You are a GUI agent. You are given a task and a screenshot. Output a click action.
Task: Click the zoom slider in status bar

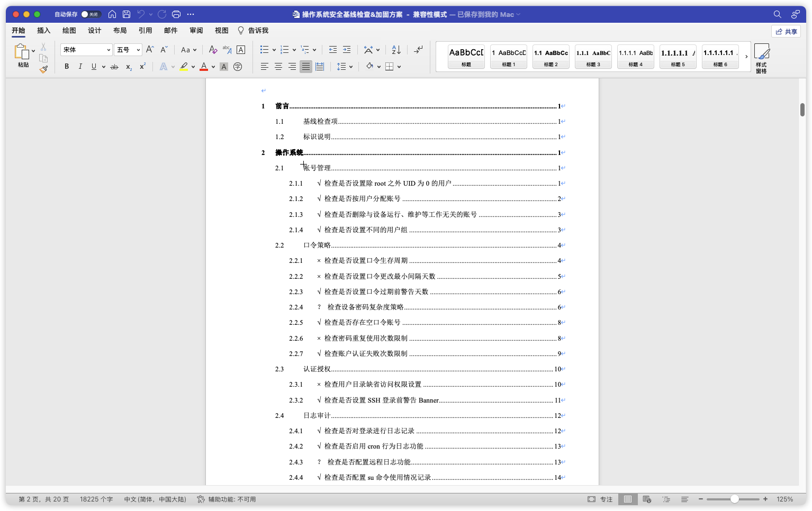(734, 499)
